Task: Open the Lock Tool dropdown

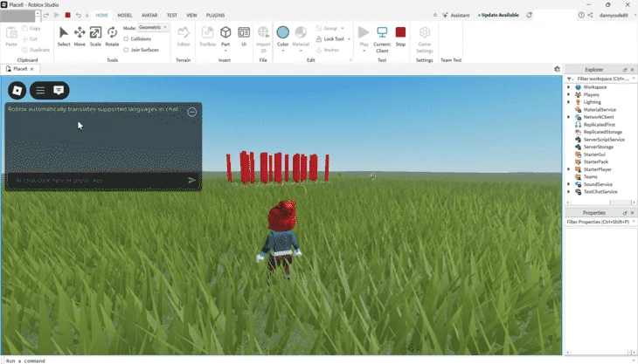Action: pos(349,39)
